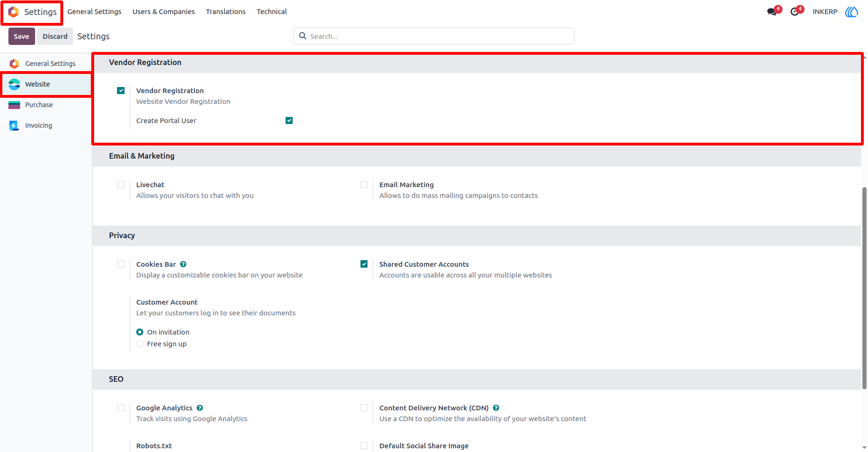Click the settings Search input field
Image resolution: width=868 pixels, height=452 pixels.
434,36
